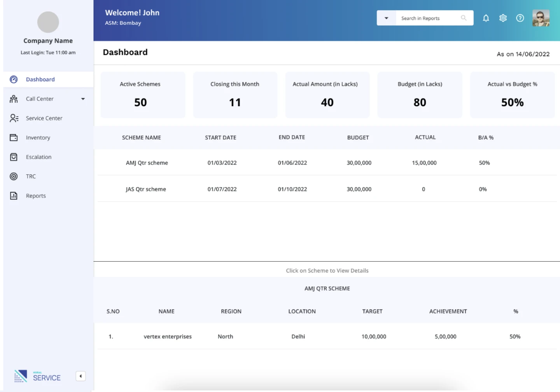This screenshot has height=392, width=560.
Task: Click achievement value 5,00,000
Action: point(446,336)
